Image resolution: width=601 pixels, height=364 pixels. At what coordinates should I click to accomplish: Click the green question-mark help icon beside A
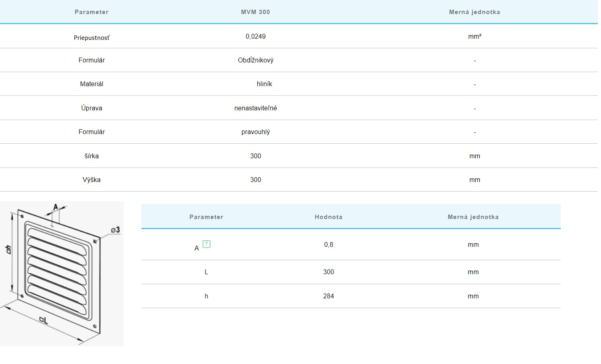[206, 244]
